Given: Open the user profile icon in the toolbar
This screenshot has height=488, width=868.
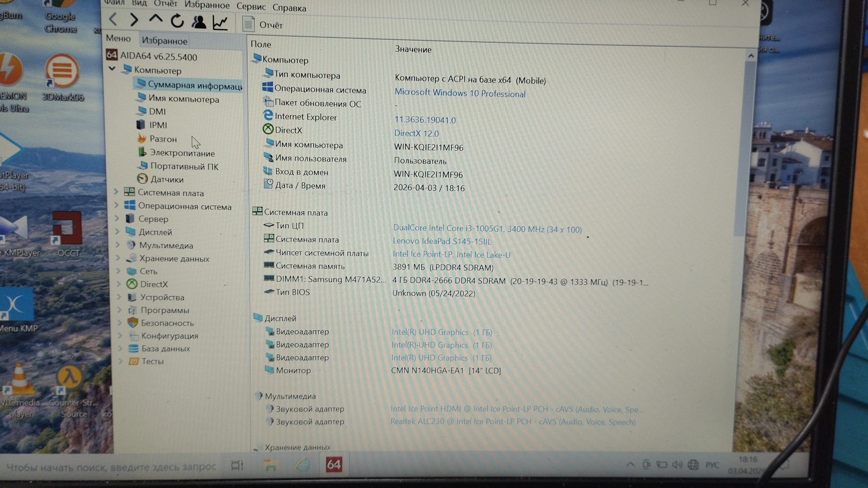Looking at the screenshot, I should [198, 22].
